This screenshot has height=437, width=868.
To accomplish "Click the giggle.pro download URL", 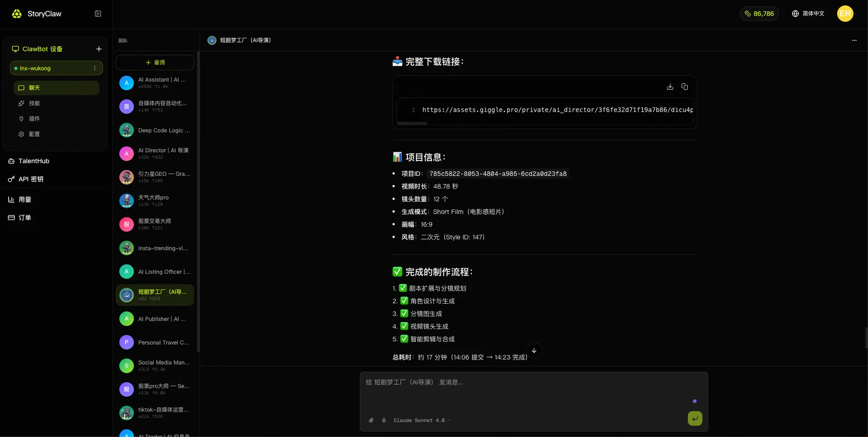I will pyautogui.click(x=557, y=110).
